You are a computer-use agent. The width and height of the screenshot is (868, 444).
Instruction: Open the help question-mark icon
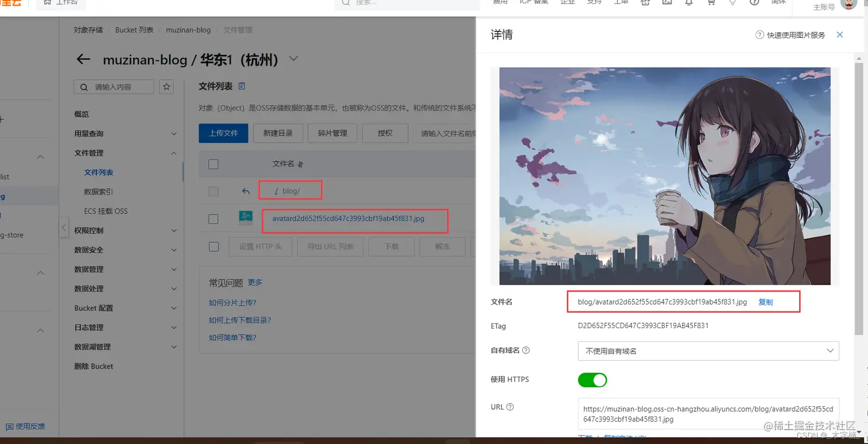[754, 3]
